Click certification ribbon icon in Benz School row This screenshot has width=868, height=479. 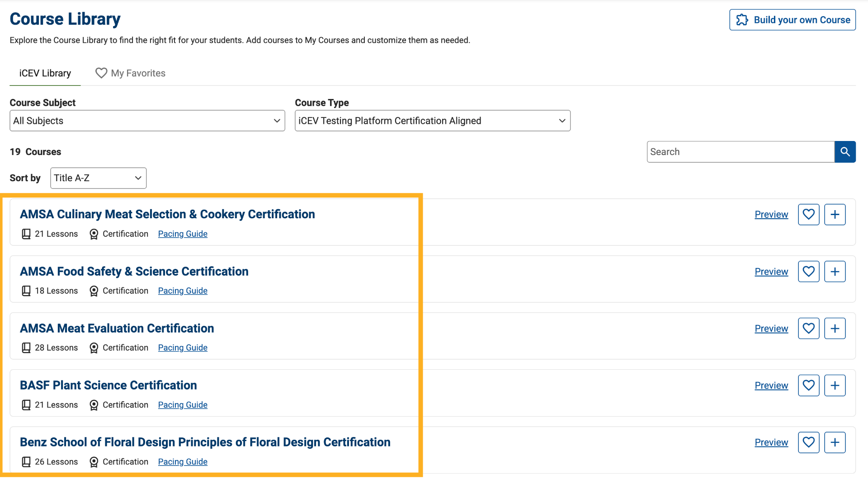point(94,462)
